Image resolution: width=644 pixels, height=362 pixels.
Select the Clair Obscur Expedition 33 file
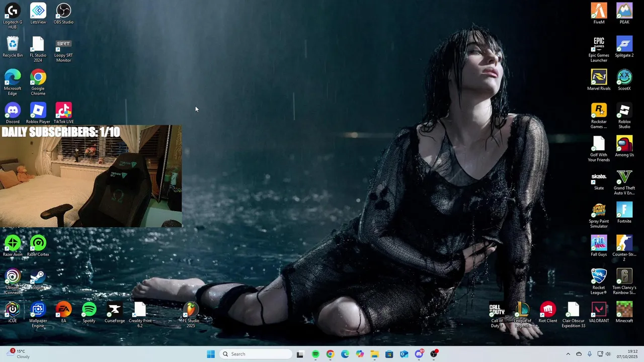(x=574, y=315)
